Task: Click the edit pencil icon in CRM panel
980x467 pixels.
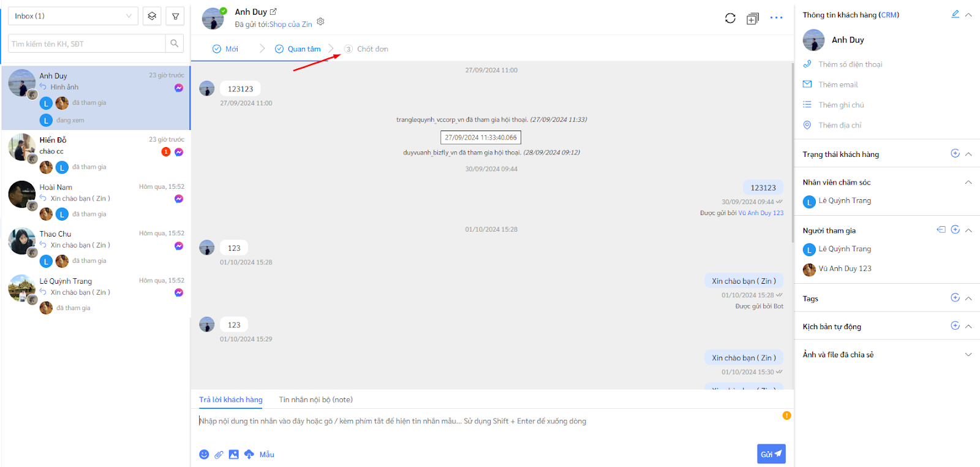Action: (x=955, y=14)
